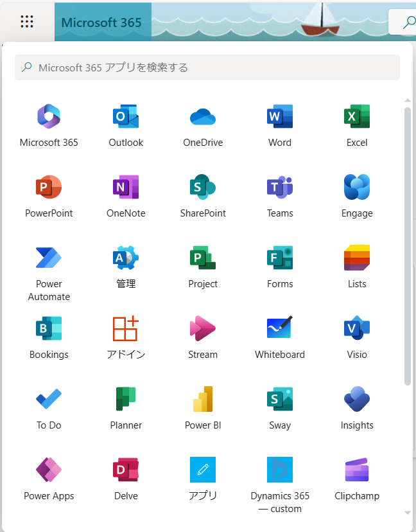Open To Do app
The width and height of the screenshot is (416, 532).
[49, 398]
